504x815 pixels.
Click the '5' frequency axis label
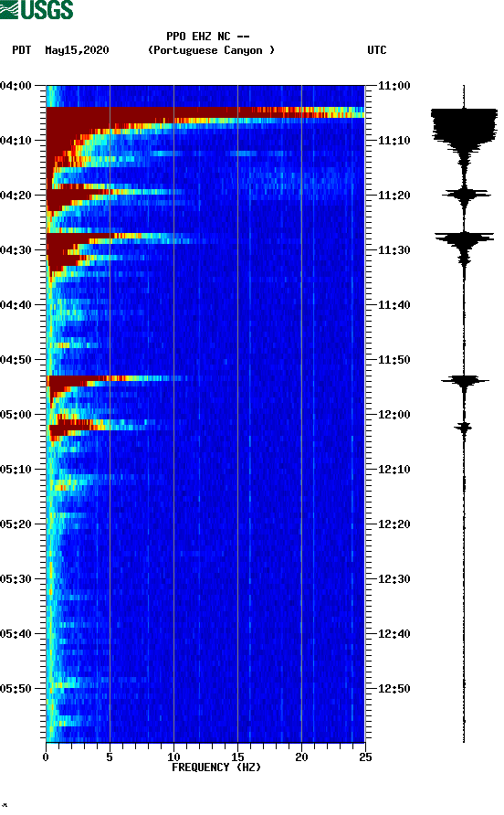pyautogui.click(x=110, y=757)
